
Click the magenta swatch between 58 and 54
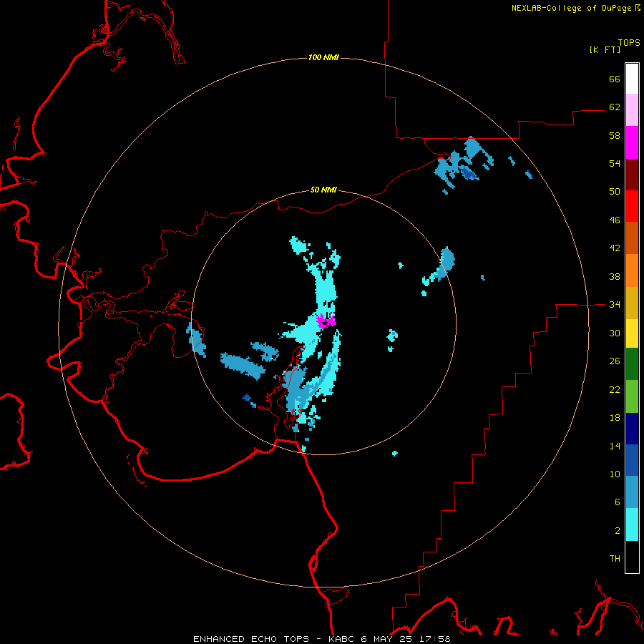pyautogui.click(x=632, y=142)
